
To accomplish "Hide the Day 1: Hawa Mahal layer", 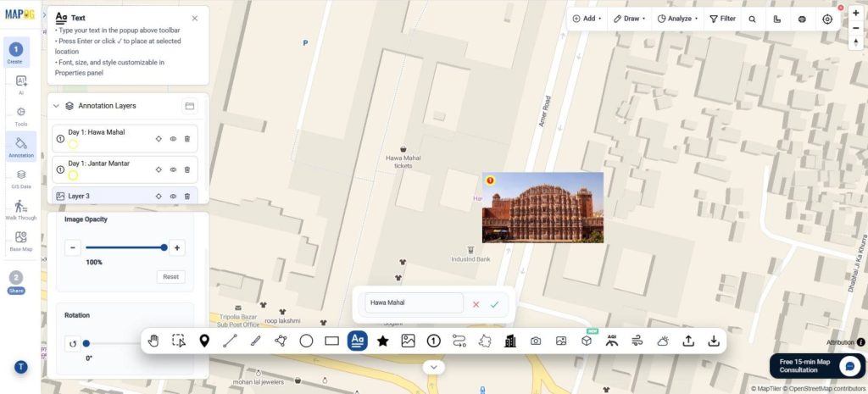I will (x=173, y=139).
